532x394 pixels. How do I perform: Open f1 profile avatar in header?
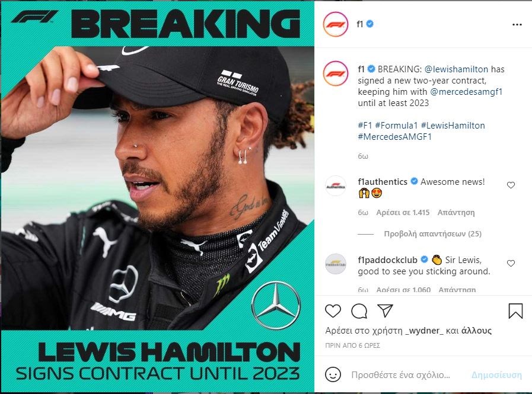[336, 24]
